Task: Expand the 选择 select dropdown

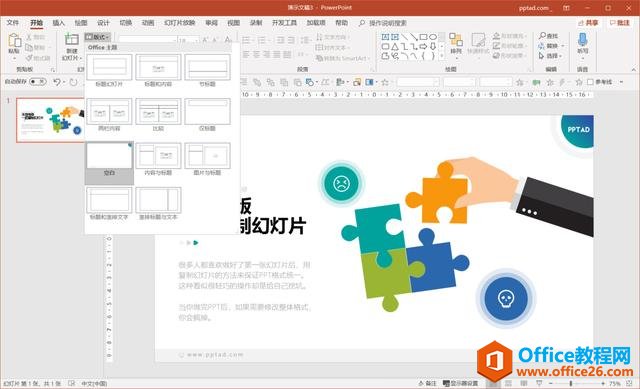Action: pyautogui.click(x=551, y=56)
